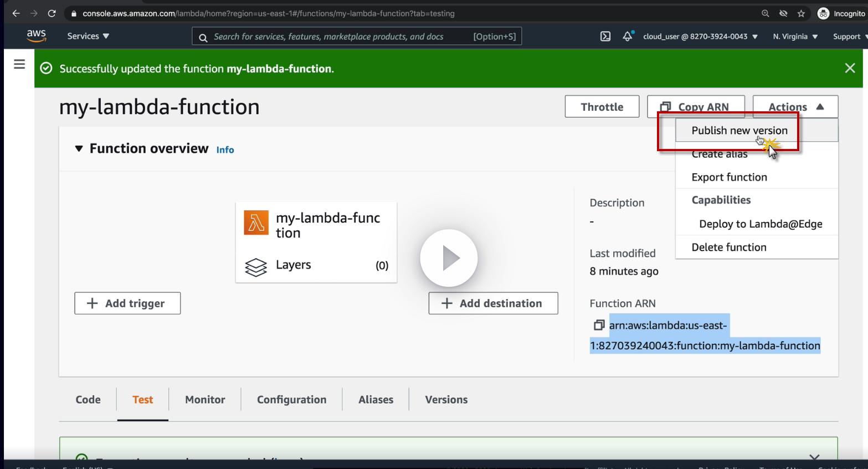Screen dimensions: 868x469
Task: Click the Add trigger button
Action: click(127, 303)
